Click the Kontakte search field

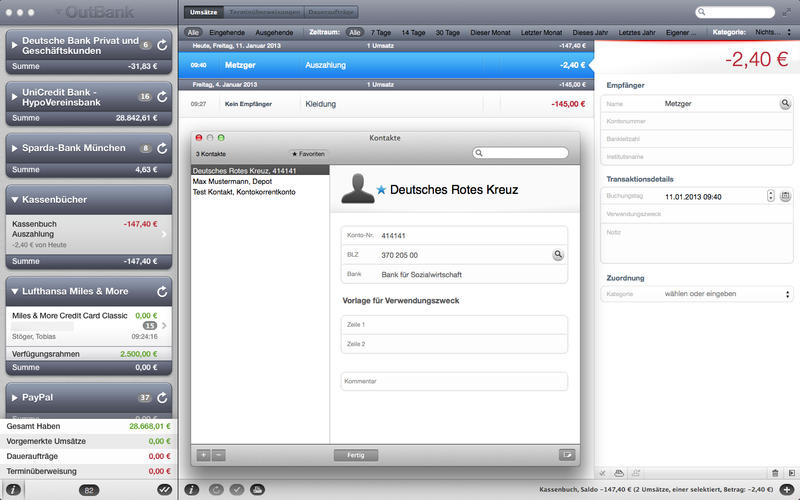point(520,153)
